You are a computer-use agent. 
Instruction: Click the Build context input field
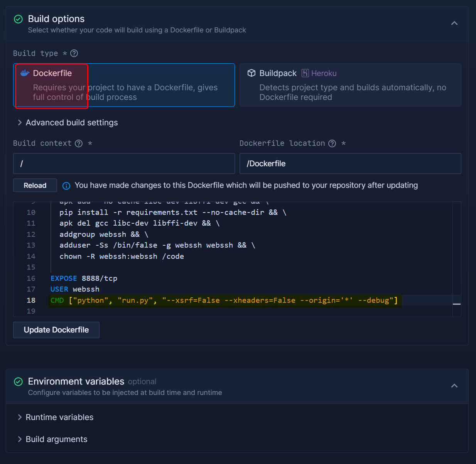coord(124,164)
